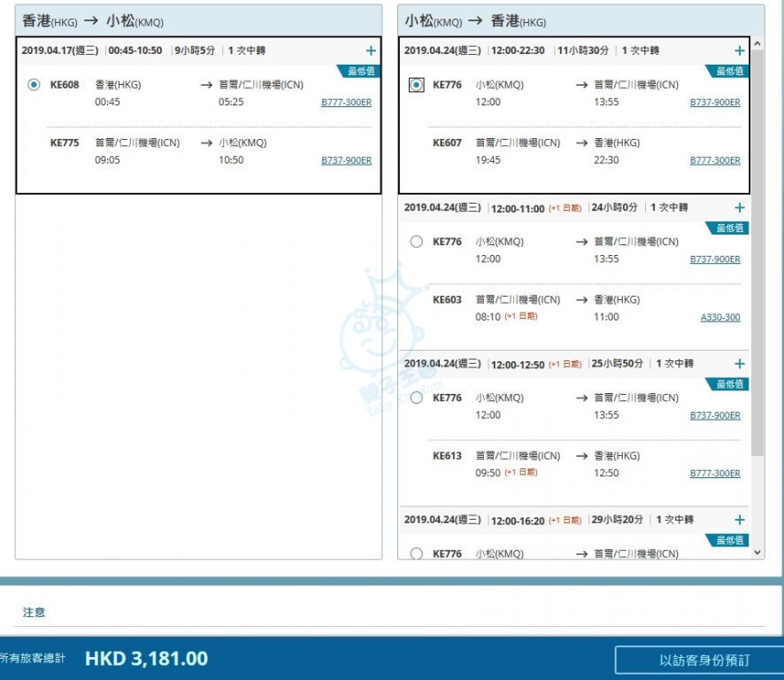Select return flight connecting via KE603

pyautogui.click(x=417, y=242)
